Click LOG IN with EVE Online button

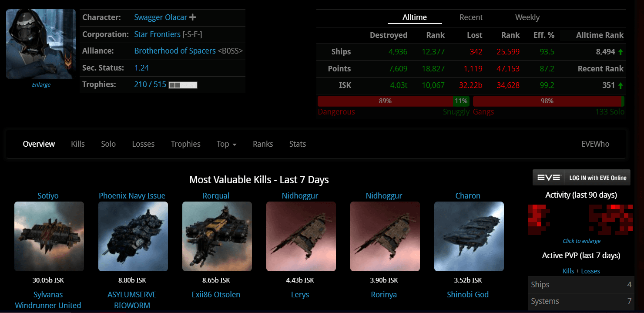point(581,178)
